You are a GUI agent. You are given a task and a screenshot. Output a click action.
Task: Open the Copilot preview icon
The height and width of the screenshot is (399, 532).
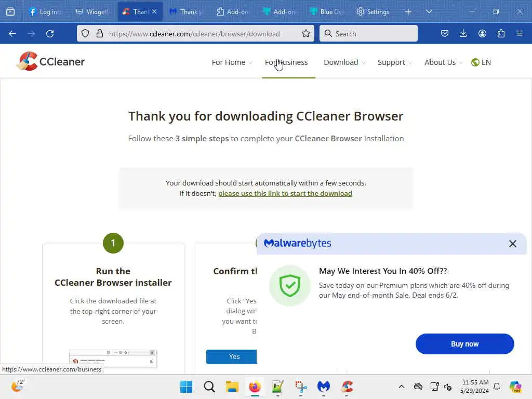(515, 387)
